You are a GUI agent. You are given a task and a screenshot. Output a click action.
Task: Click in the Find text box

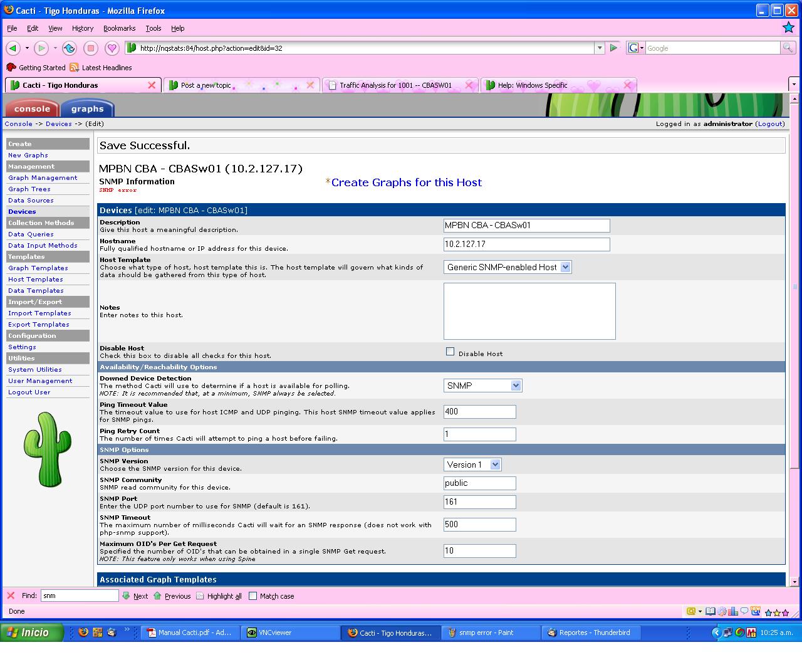80,596
